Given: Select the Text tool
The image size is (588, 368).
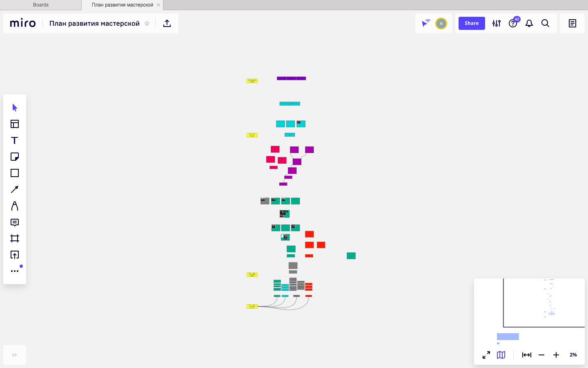Looking at the screenshot, I should point(15,140).
